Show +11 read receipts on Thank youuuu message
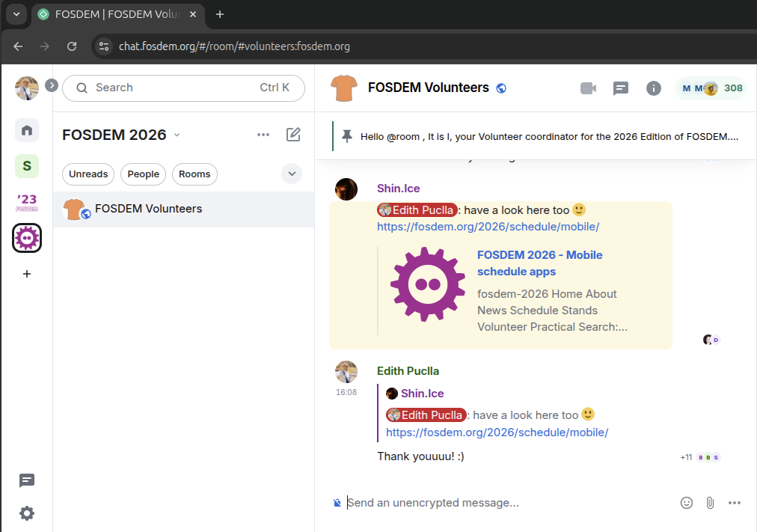The image size is (757, 532). pyautogui.click(x=700, y=457)
